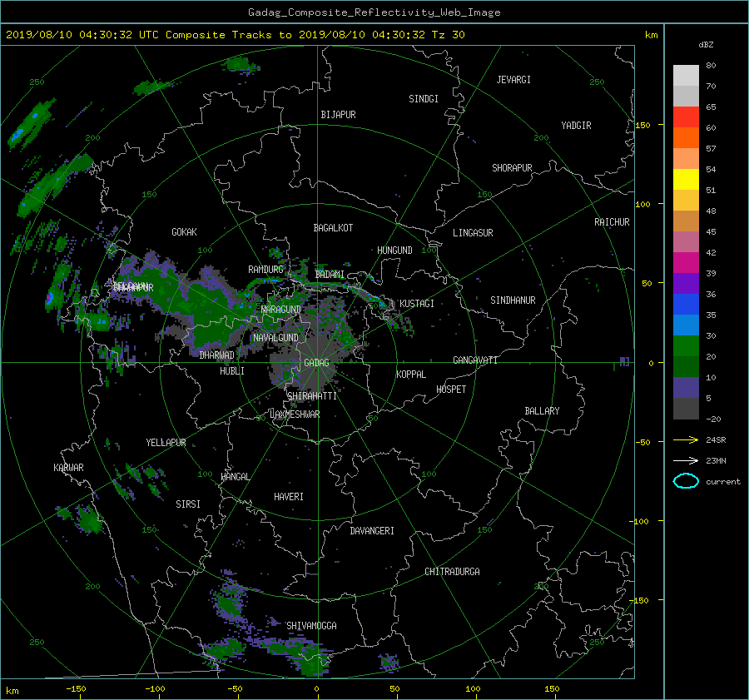Click the white 23MN track arrow in legend
This screenshot has height=700, width=749.
coord(686,460)
